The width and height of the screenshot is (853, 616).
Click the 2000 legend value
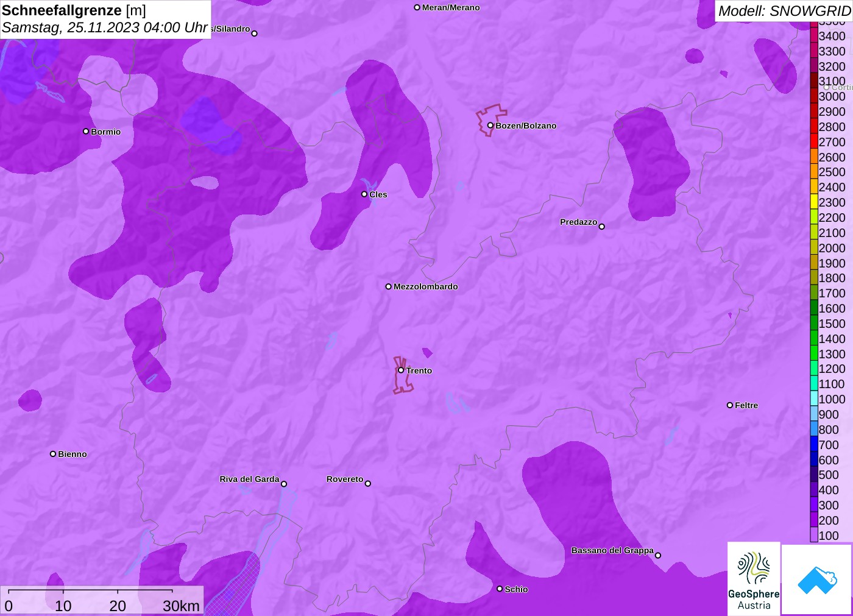pos(832,247)
